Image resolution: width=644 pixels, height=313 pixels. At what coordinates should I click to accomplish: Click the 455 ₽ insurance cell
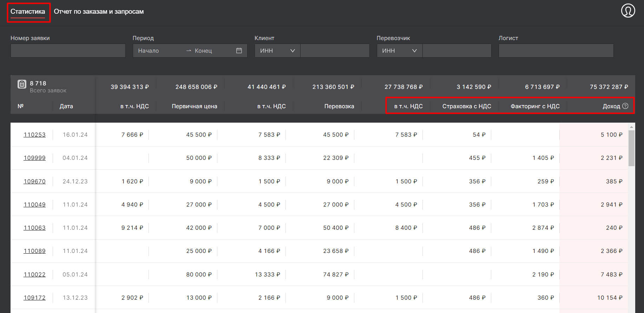click(477, 158)
